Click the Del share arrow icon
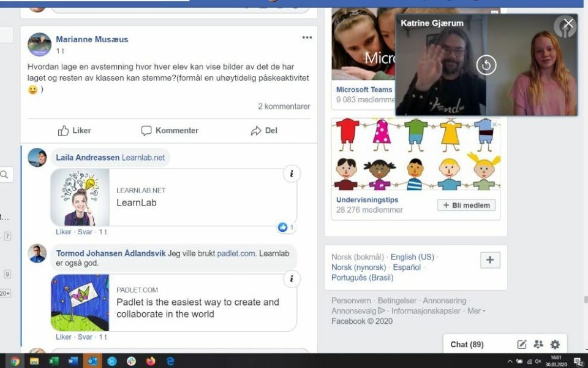 click(256, 131)
